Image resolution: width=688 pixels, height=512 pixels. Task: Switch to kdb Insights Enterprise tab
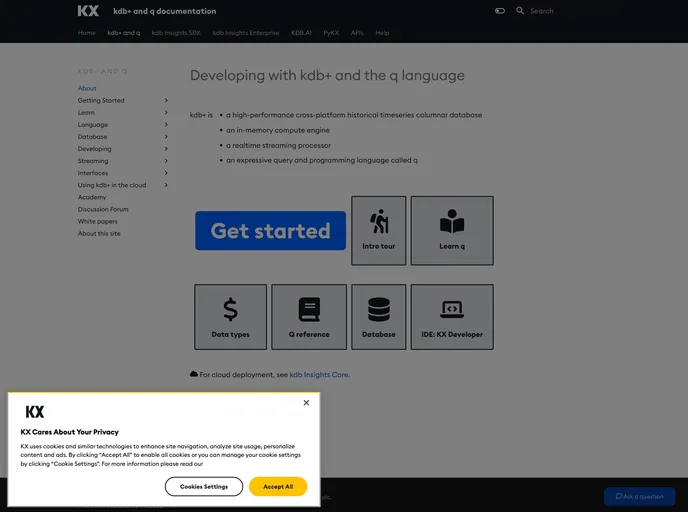point(246,33)
